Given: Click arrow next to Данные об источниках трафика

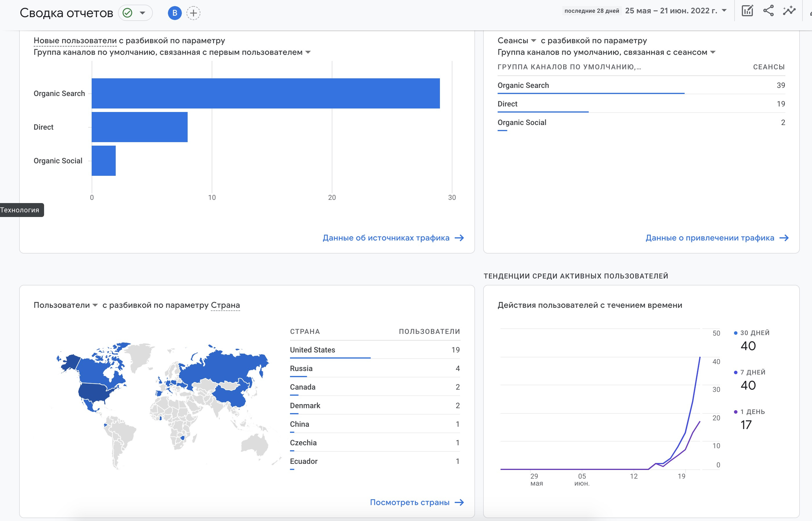Looking at the screenshot, I should coord(459,238).
